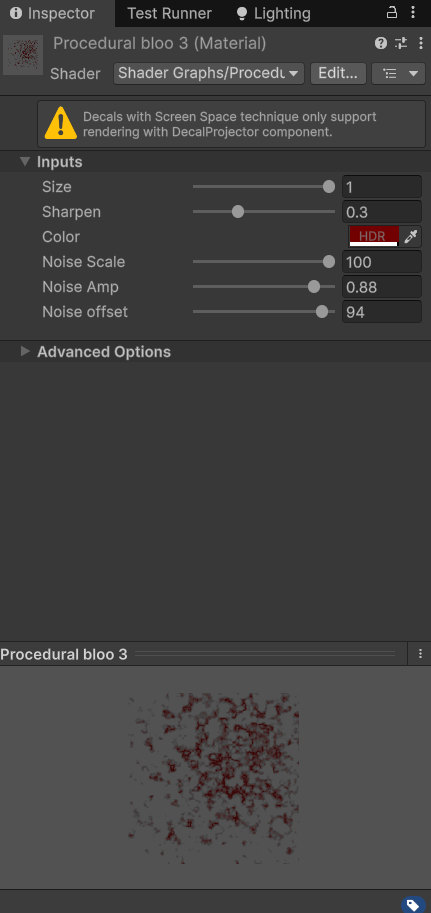Click the material thumbnail icon in header
The width and height of the screenshot is (431, 913).
(23, 55)
